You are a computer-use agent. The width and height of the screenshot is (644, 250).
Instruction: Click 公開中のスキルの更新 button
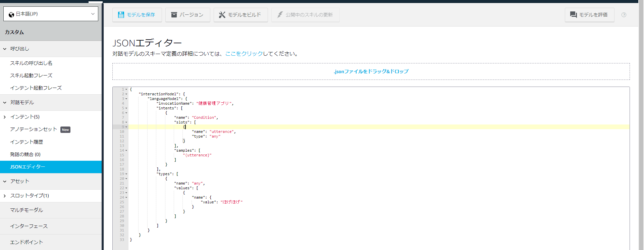[x=305, y=15]
